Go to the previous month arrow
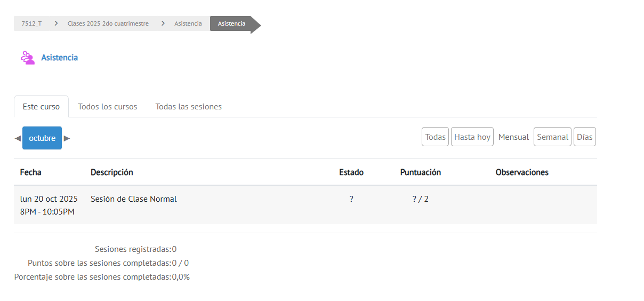Viewport: 644px width, 301px height. click(x=18, y=138)
